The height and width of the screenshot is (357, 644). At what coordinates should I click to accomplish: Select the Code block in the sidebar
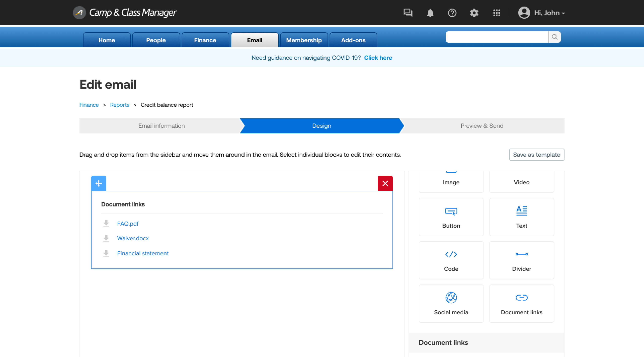pyautogui.click(x=451, y=260)
